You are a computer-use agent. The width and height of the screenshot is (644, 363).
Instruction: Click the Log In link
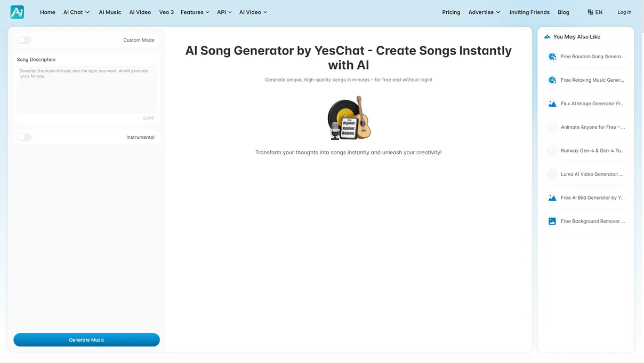coord(624,12)
